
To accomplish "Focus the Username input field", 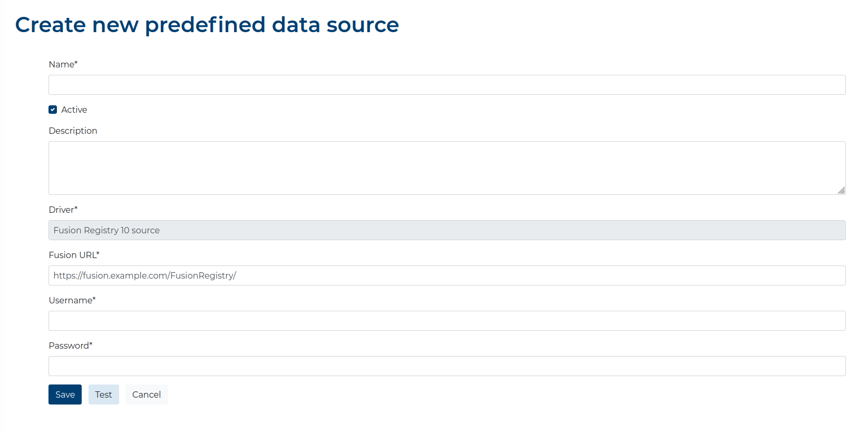I will point(447,321).
